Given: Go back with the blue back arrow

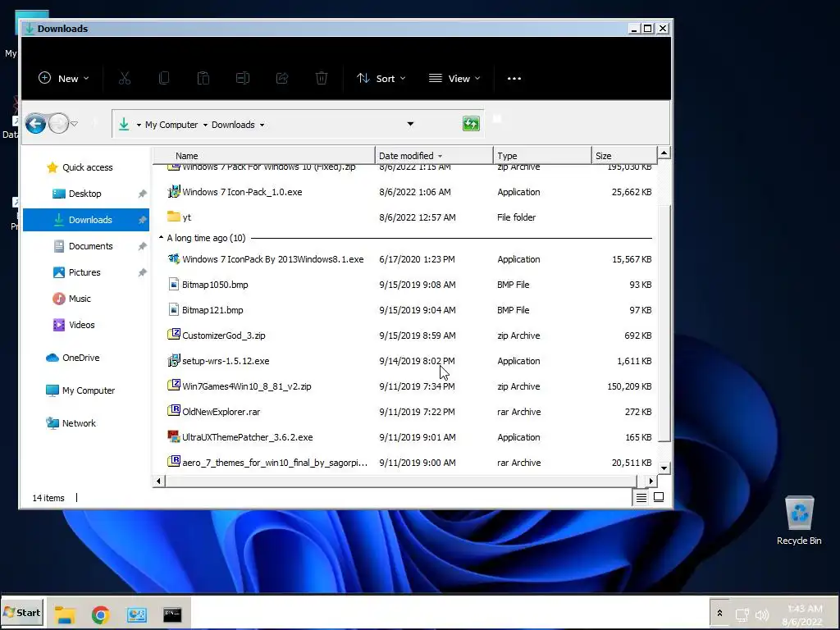Looking at the screenshot, I should (x=35, y=124).
